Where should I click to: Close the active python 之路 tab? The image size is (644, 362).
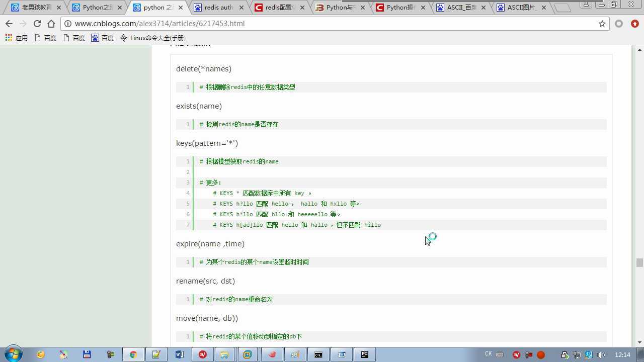click(x=181, y=8)
